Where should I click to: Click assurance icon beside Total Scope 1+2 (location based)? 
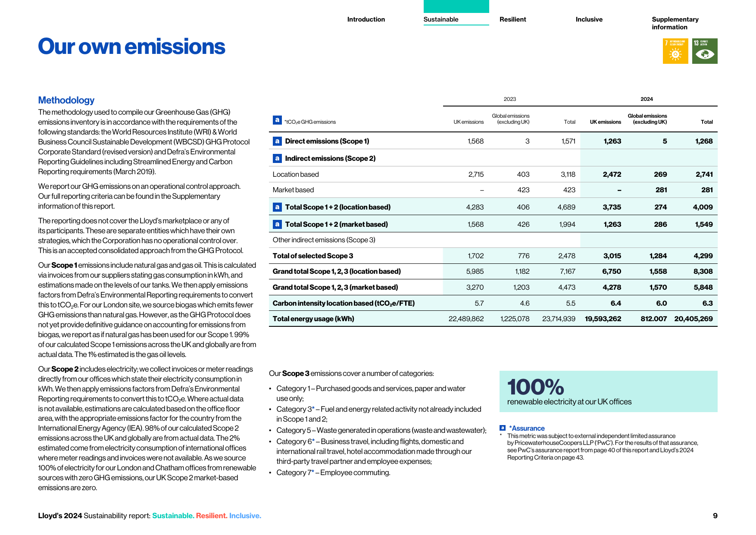point(277,207)
